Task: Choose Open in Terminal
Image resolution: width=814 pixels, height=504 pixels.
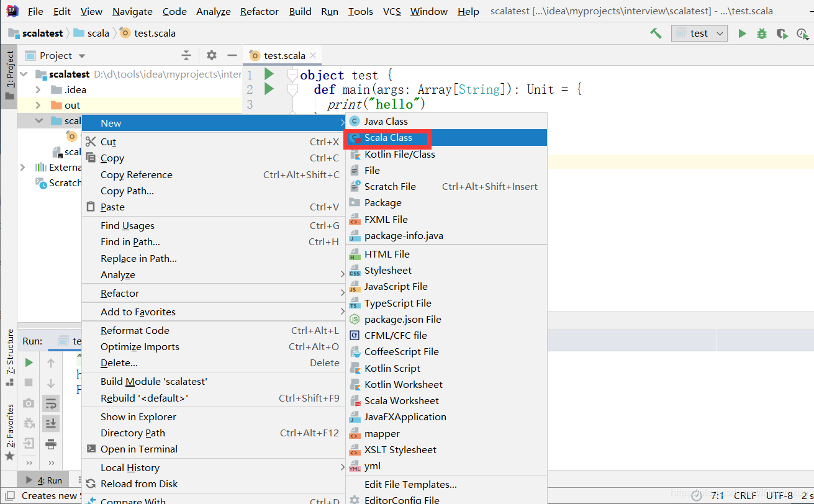Action: point(213,449)
